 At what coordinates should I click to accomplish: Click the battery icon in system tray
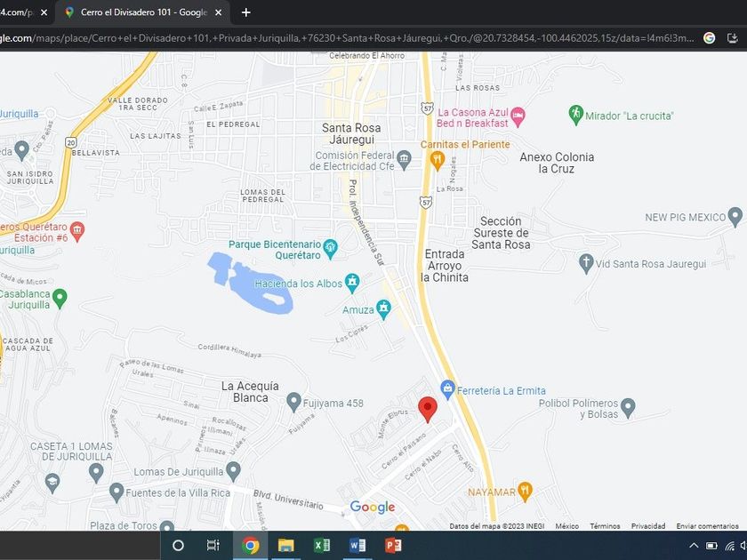[x=711, y=546]
